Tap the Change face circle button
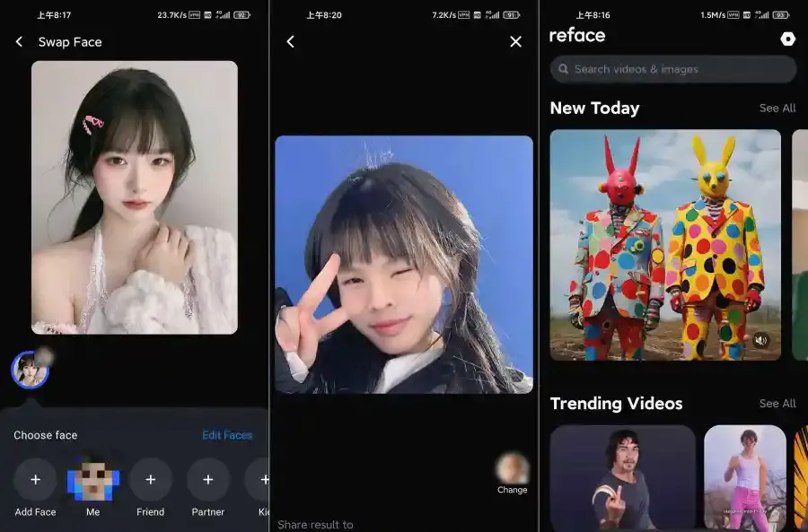Viewport: 808px width, 532px height. tap(513, 468)
